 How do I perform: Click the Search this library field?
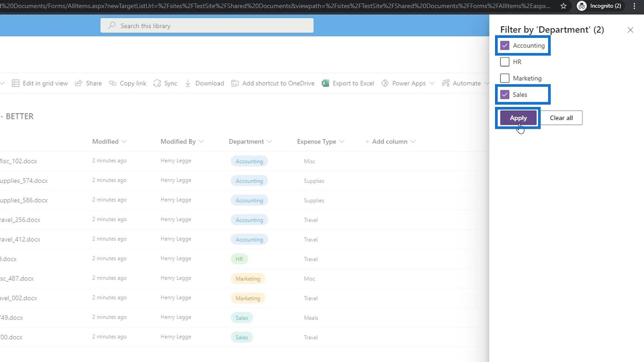[x=207, y=26]
